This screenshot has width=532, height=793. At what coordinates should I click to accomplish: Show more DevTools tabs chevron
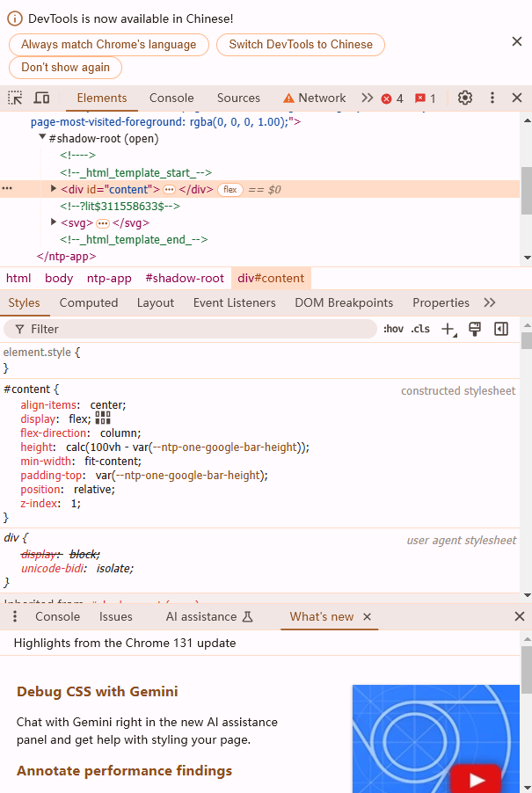point(368,98)
